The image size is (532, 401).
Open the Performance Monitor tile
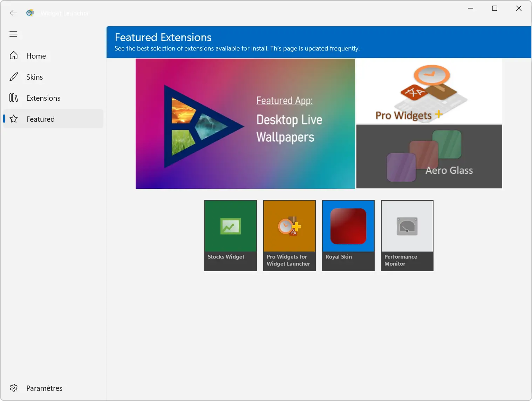[x=407, y=235]
